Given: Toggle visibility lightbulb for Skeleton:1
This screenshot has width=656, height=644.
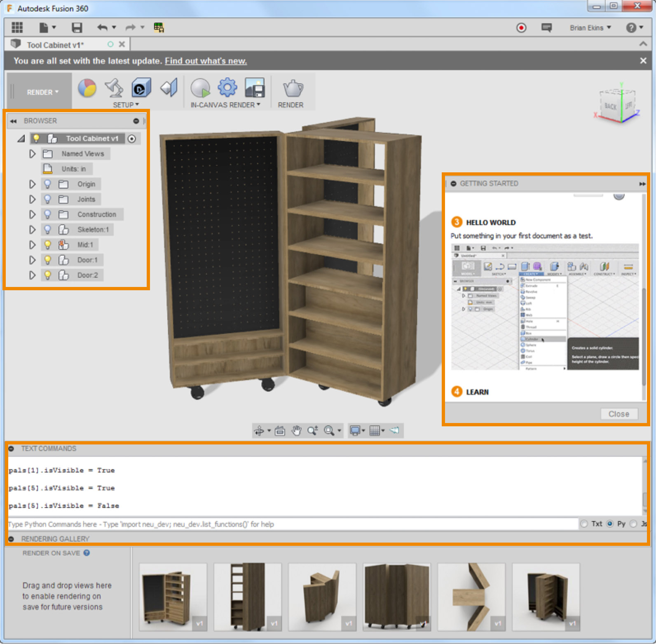Looking at the screenshot, I should [x=48, y=230].
